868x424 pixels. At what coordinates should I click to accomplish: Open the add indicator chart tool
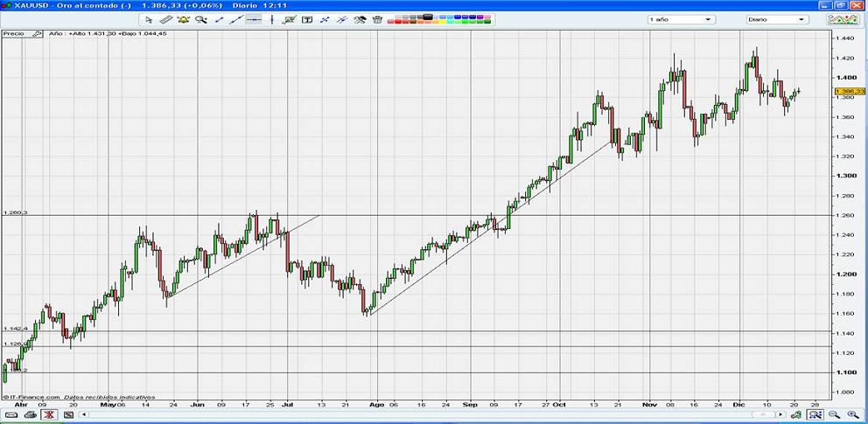tap(289, 20)
